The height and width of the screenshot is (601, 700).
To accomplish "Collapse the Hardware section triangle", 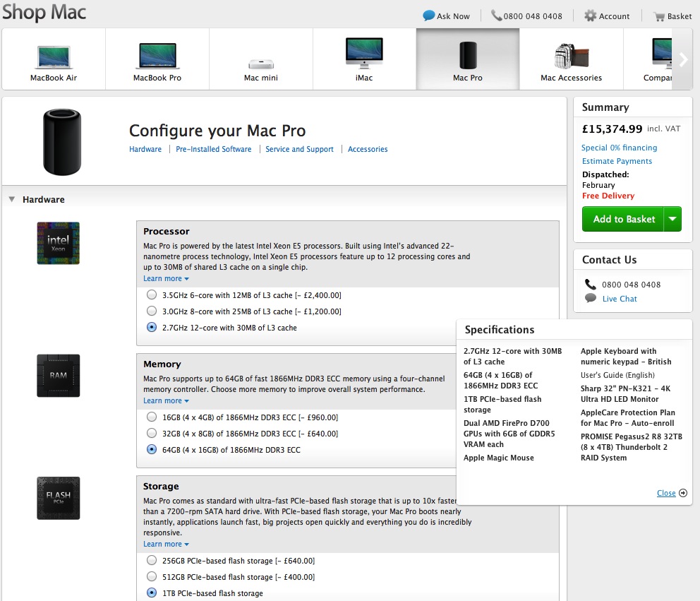I will coord(12,199).
